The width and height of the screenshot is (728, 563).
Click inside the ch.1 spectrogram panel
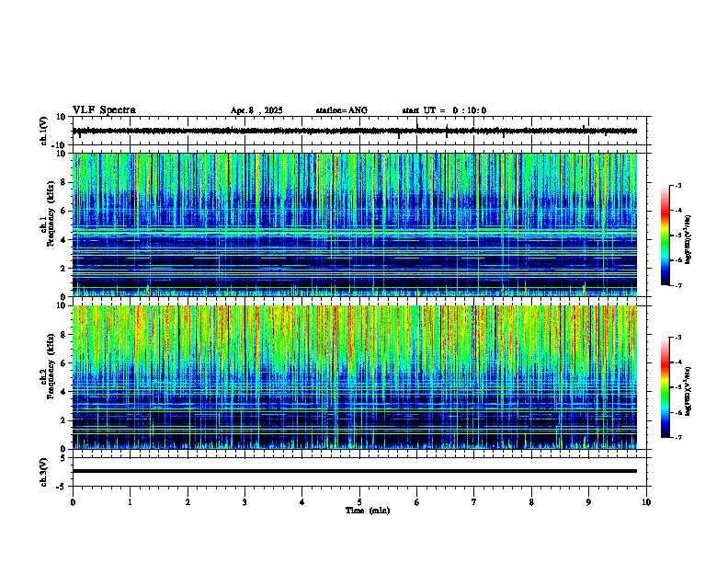tap(355, 224)
